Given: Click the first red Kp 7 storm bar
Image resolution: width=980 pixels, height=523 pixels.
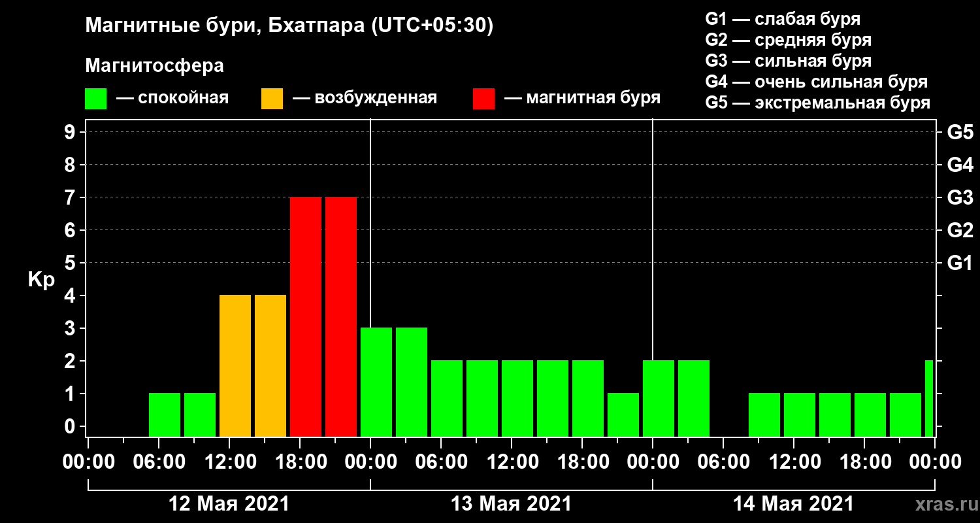Looking at the screenshot, I should point(306,316).
